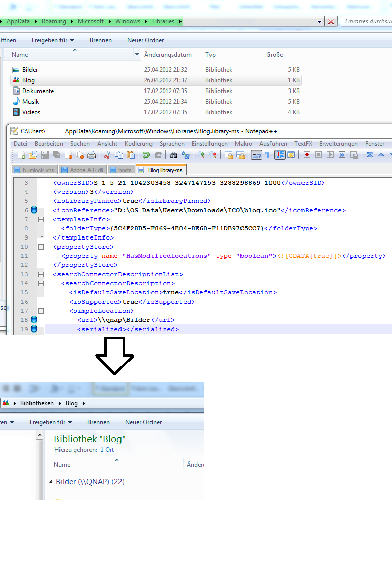Click the Zoom In magnifier icon
Screen dimensions: 392x565
[x=201, y=155]
